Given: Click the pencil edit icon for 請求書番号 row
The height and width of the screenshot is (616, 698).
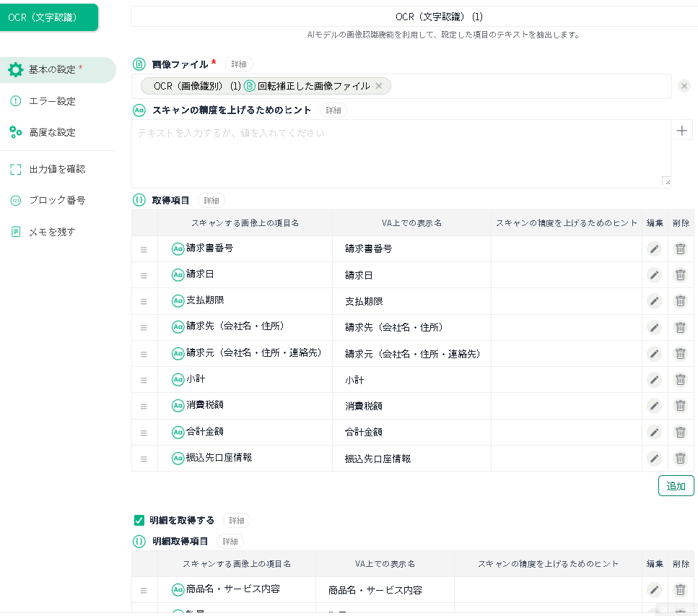Looking at the screenshot, I should [654, 249].
